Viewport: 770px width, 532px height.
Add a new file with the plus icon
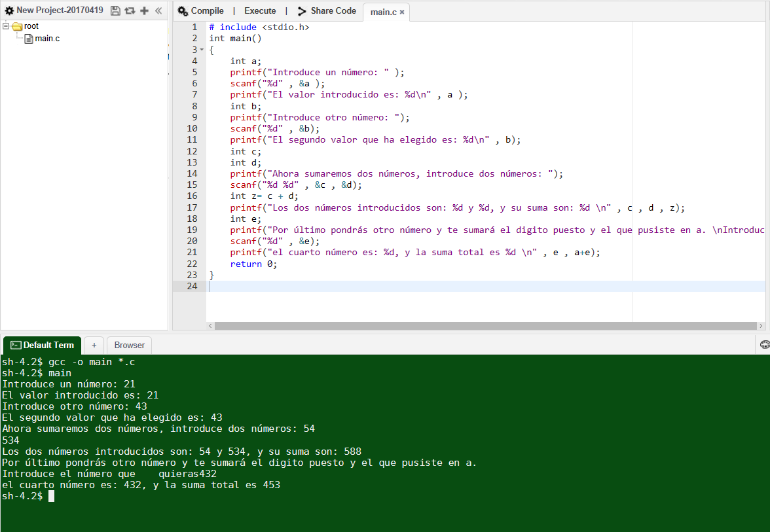tap(144, 10)
